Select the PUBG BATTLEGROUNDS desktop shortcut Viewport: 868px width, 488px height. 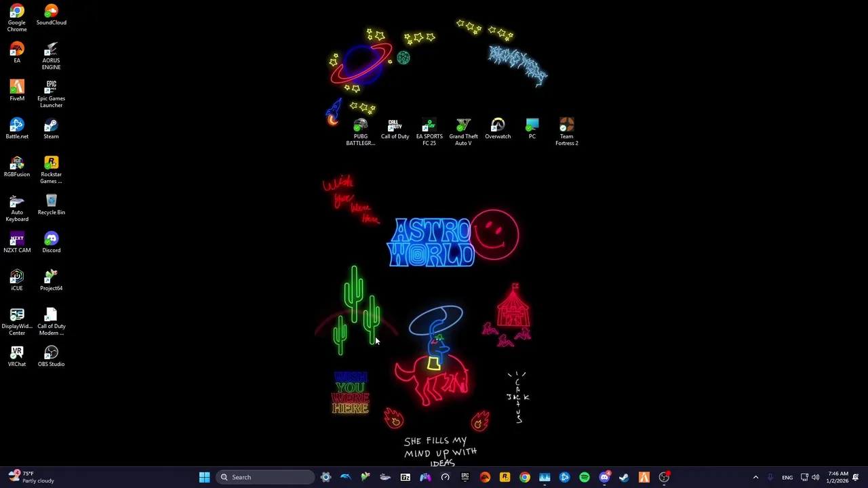tap(360, 132)
